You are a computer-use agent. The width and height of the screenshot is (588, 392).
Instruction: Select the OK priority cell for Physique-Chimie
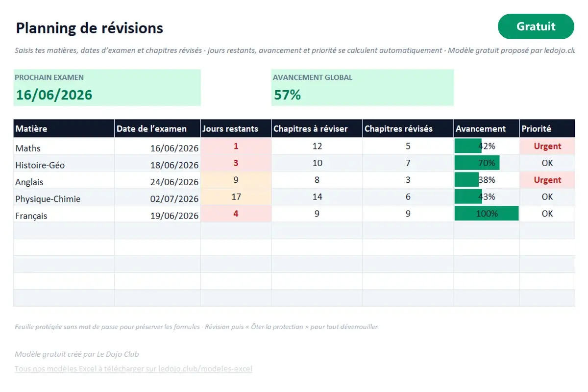[547, 197]
